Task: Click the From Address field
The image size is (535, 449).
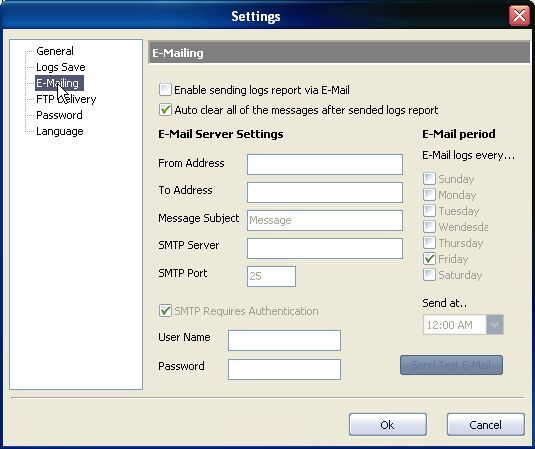Action: coord(325,164)
